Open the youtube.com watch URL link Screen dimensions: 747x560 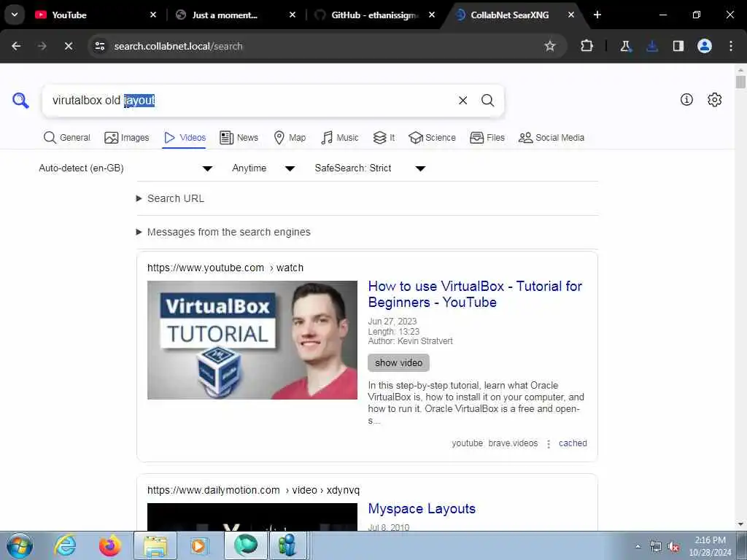[225, 268]
